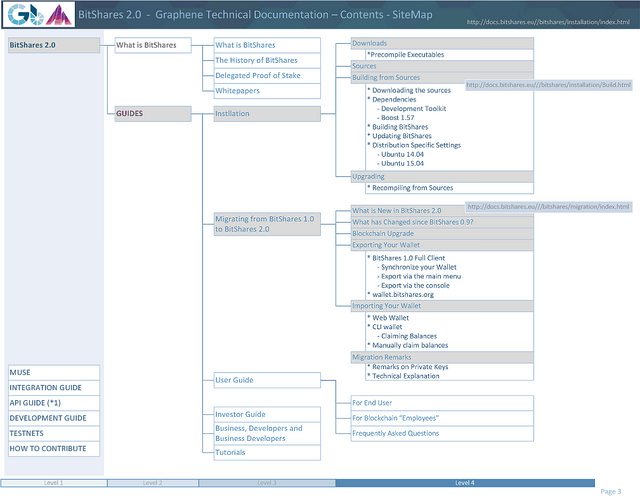640x496 pixels.
Task: Open The History of BitShares link
Action: click(267, 60)
